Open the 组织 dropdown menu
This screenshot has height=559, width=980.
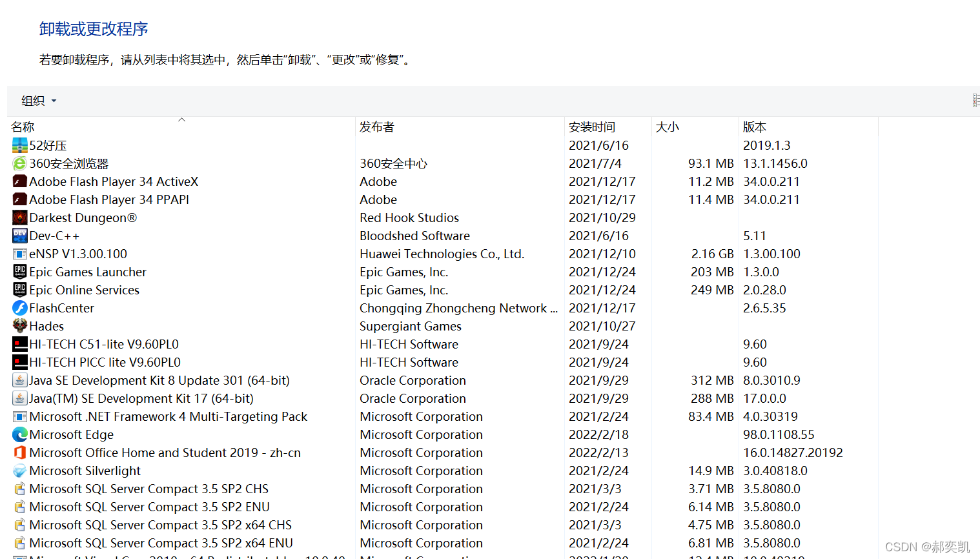(x=39, y=101)
